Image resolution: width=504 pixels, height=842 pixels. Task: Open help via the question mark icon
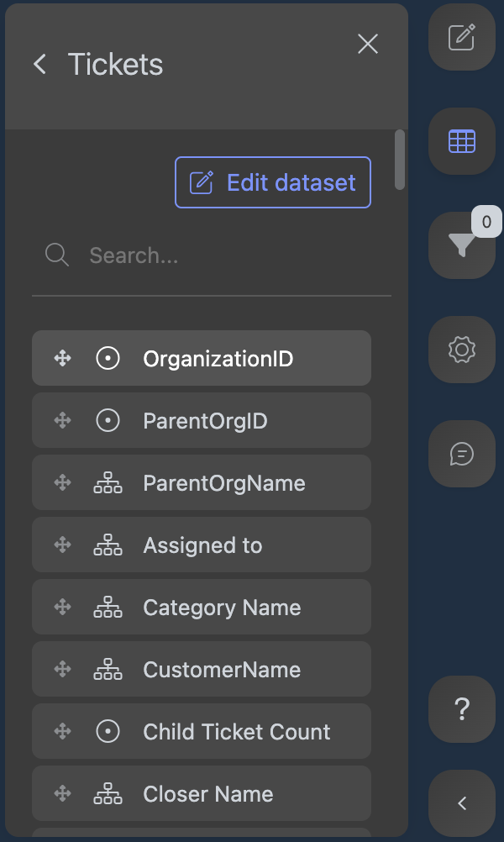[462, 709]
